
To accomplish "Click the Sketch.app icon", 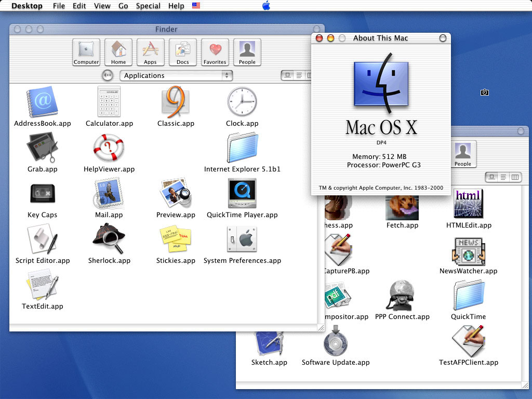I will tap(269, 343).
